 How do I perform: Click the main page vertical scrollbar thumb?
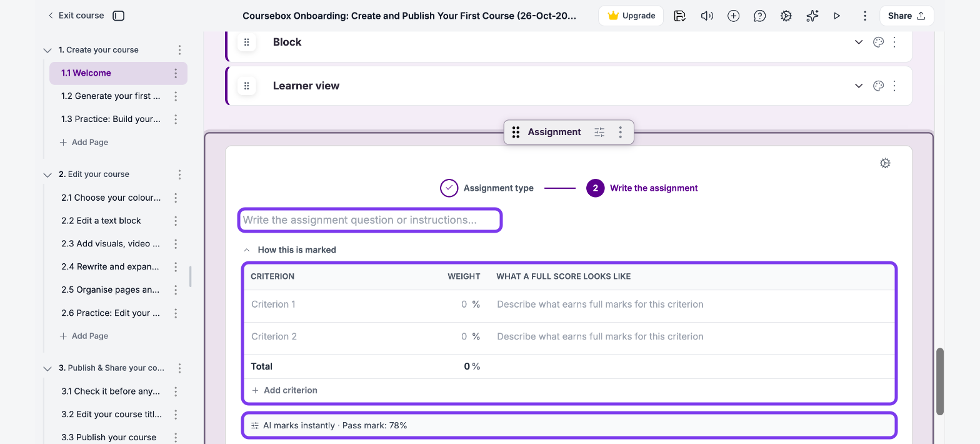(x=939, y=381)
